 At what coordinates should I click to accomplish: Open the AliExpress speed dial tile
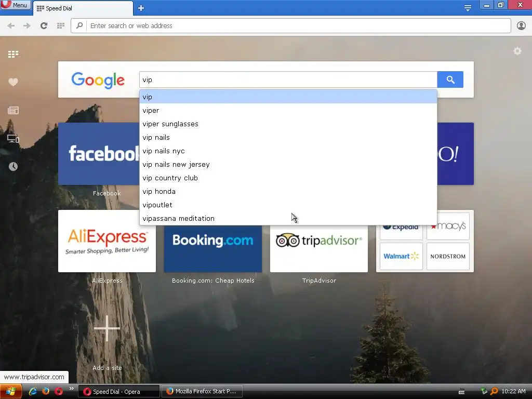(x=107, y=241)
